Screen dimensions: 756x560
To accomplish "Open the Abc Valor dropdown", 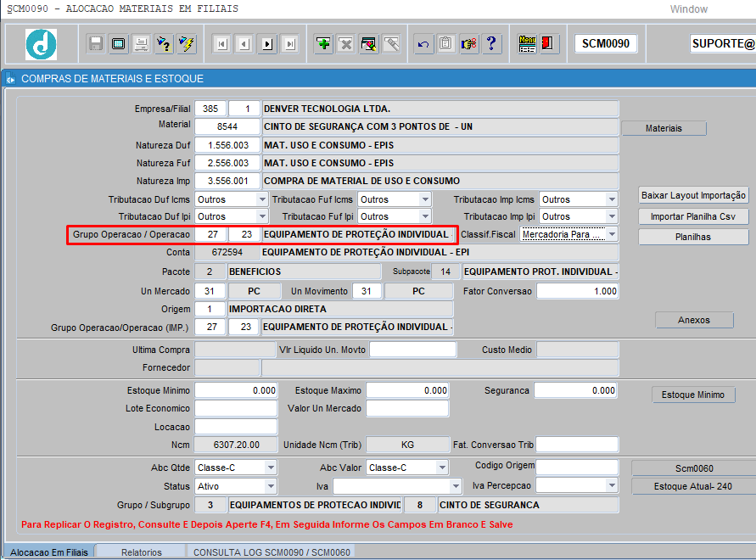I will (x=442, y=468).
